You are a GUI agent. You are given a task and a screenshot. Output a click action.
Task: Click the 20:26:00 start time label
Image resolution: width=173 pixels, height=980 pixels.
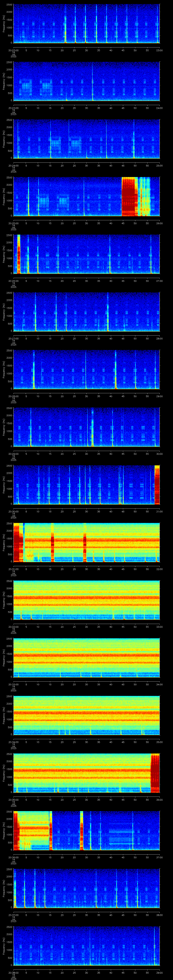click(13, 281)
